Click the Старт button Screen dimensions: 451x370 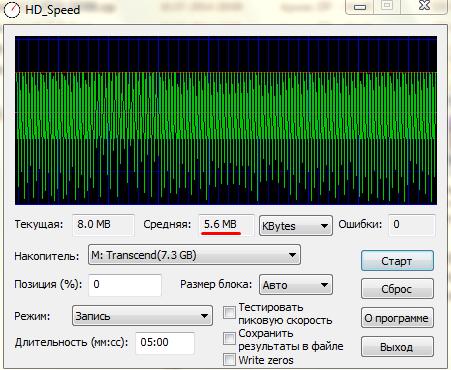pyautogui.click(x=397, y=261)
